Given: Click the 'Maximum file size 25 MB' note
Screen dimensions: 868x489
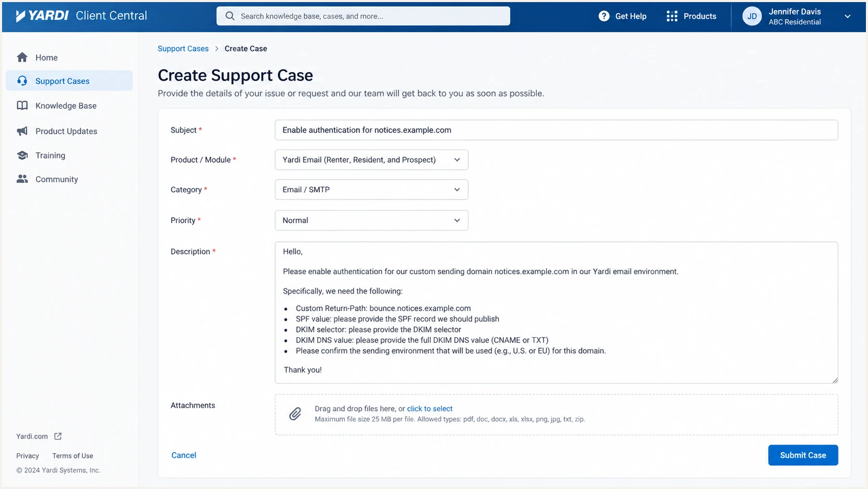Looking at the screenshot, I should (450, 419).
